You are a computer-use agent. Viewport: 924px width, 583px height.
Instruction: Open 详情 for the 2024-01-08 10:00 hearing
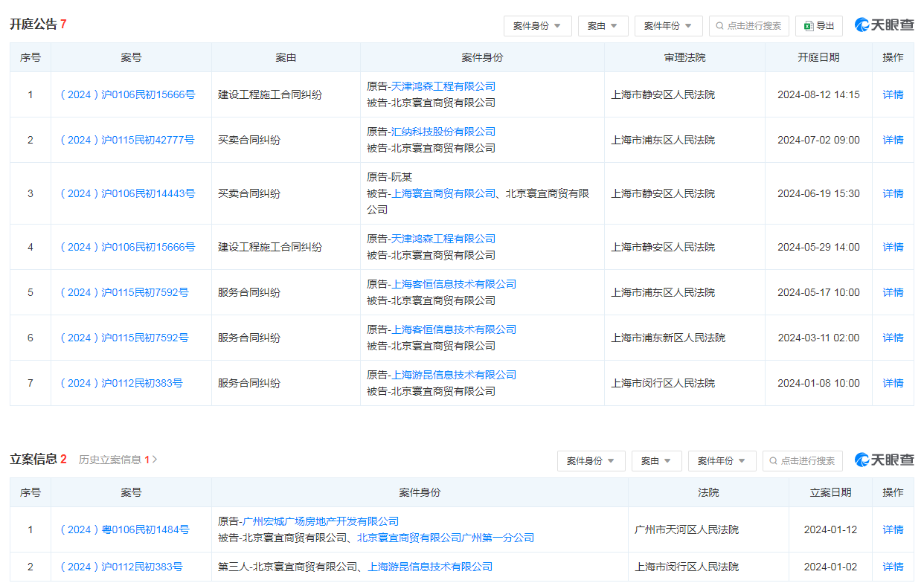893,383
